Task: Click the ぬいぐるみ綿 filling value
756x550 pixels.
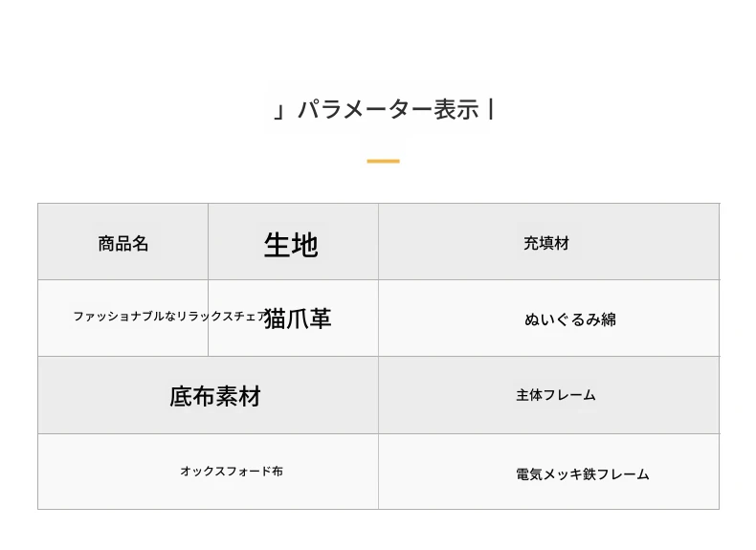Action: (x=570, y=319)
